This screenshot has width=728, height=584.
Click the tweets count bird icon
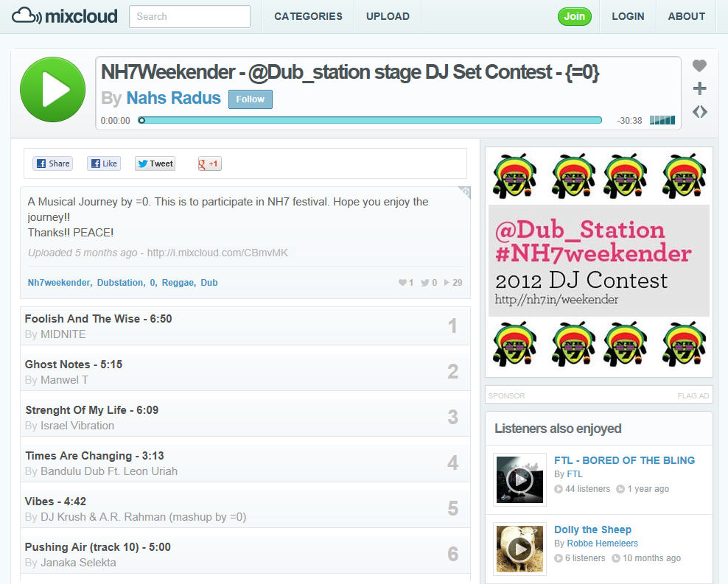(x=425, y=283)
